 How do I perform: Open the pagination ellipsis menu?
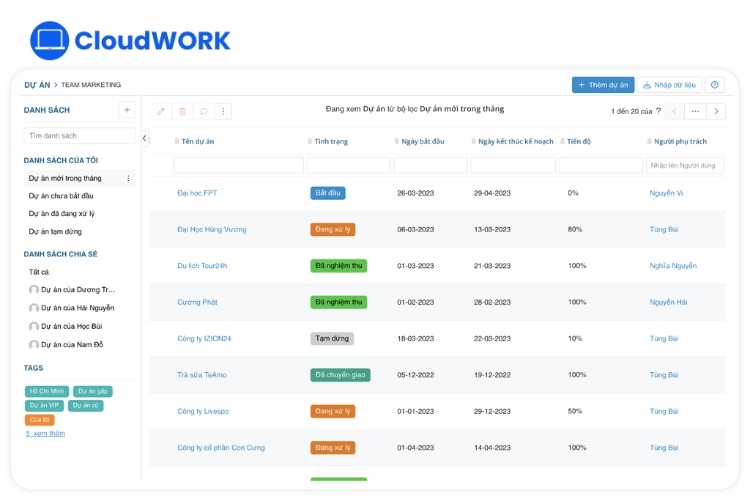(695, 111)
